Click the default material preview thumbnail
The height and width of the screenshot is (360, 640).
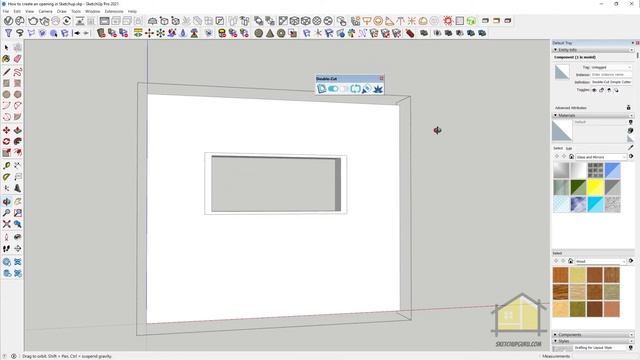coord(562,131)
